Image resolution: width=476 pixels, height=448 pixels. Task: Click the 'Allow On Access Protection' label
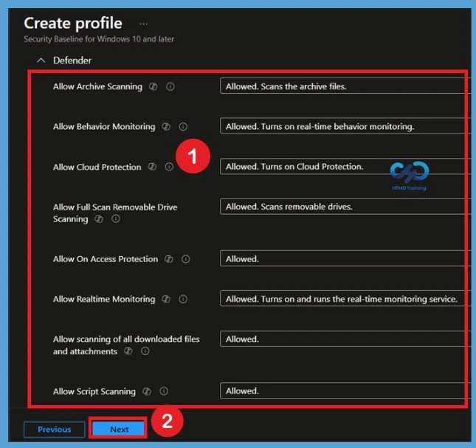tap(106, 259)
